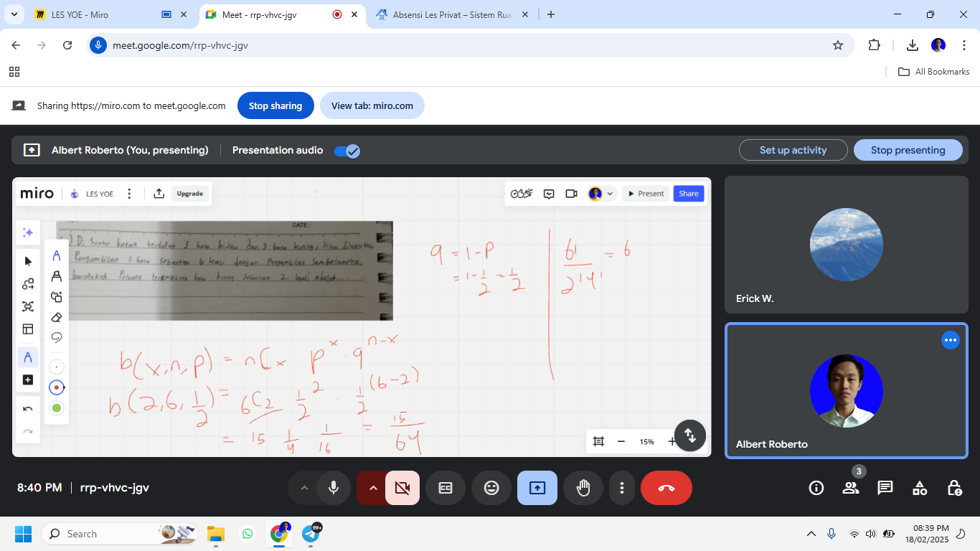Click the Chrome address bar URL

(x=180, y=45)
